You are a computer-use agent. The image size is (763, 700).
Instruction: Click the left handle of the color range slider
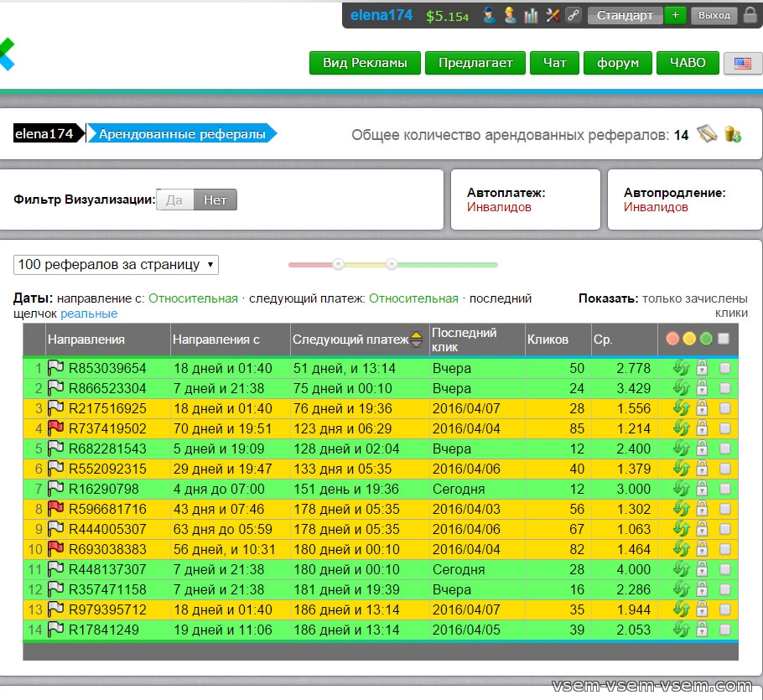click(338, 265)
